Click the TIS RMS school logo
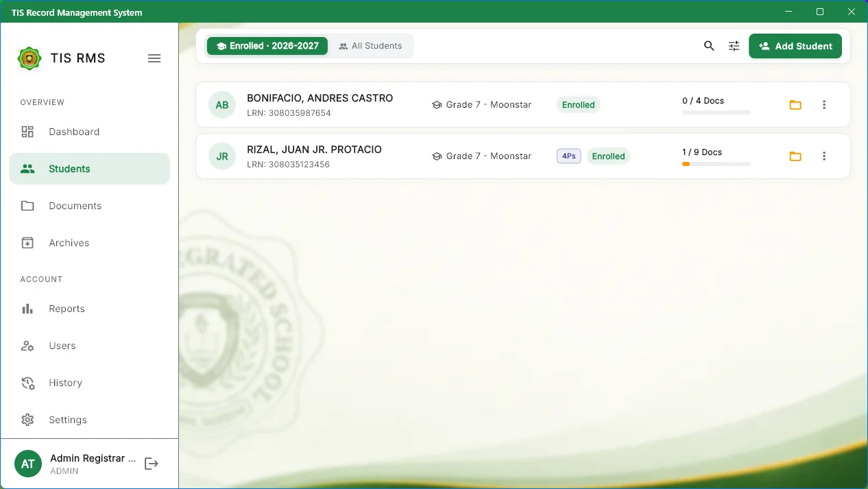Screen dimensions: 868x489 click(29, 58)
